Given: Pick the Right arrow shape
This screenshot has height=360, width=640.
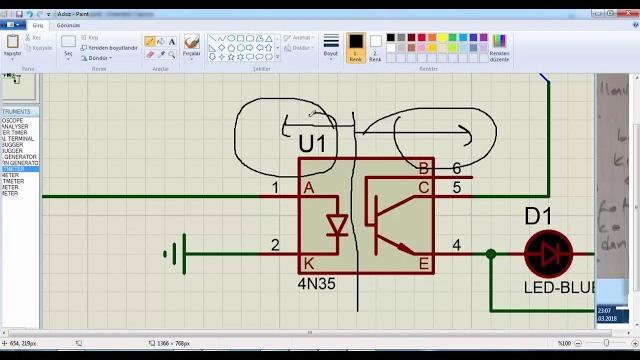Looking at the screenshot, I should tap(250, 48).
